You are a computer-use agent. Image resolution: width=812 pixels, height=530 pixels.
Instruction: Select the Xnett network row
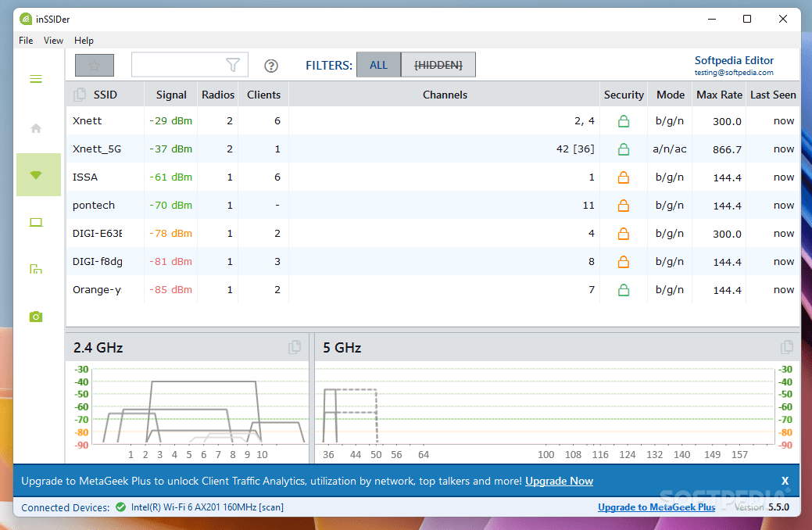(433, 121)
